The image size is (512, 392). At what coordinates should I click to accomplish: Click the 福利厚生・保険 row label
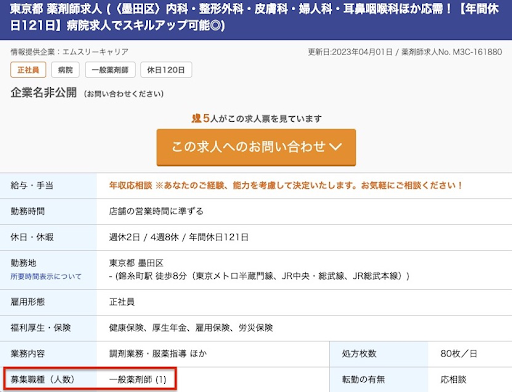[40, 328]
